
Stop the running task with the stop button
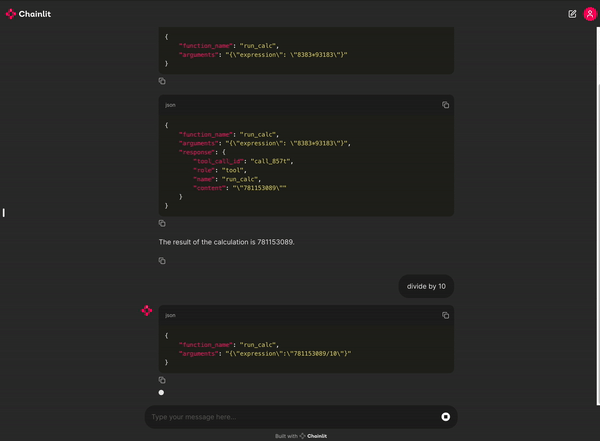point(445,417)
